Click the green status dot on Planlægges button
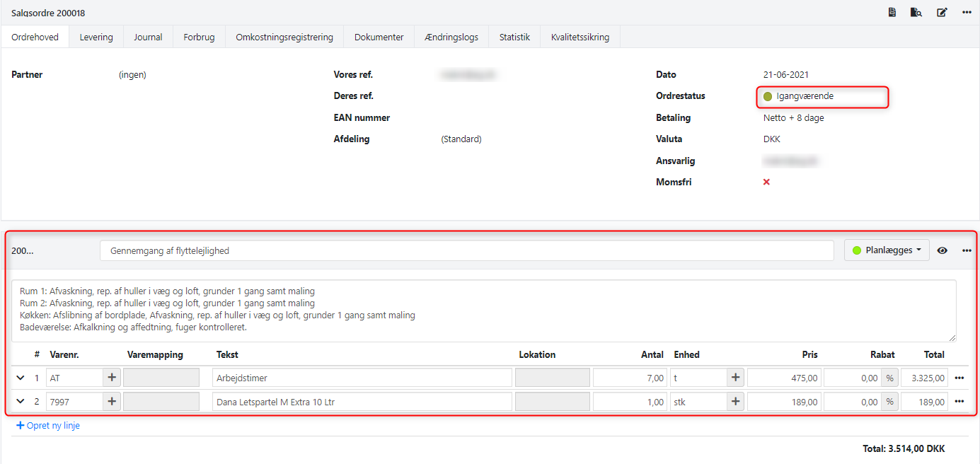 857,250
